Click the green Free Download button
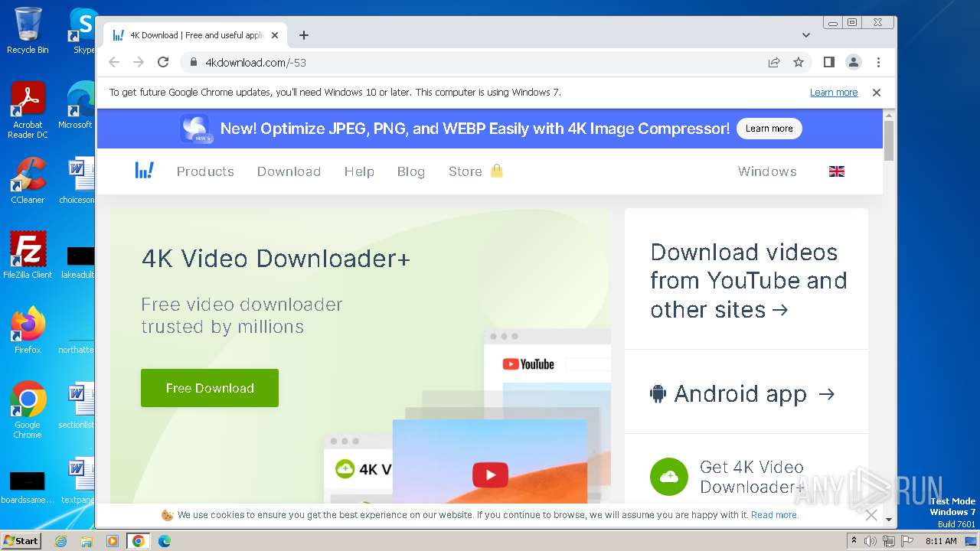The width and height of the screenshot is (980, 551). pyautogui.click(x=210, y=388)
